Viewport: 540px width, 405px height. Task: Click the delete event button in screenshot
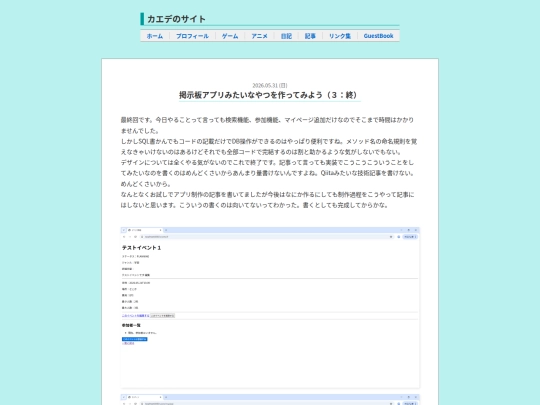tap(163, 315)
